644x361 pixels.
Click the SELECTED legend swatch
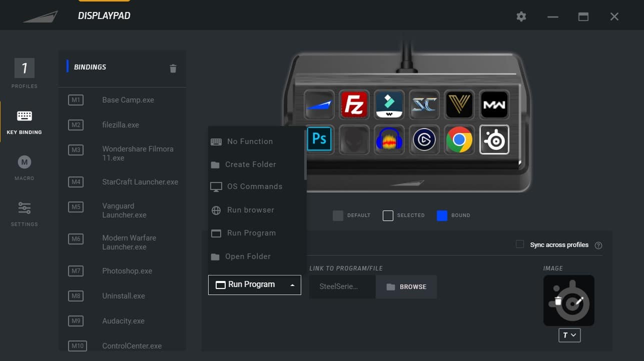[x=388, y=215]
